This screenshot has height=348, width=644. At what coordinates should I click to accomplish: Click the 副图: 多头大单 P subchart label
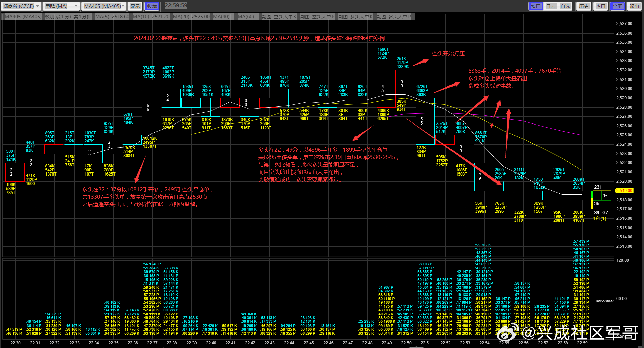[x=393, y=17]
